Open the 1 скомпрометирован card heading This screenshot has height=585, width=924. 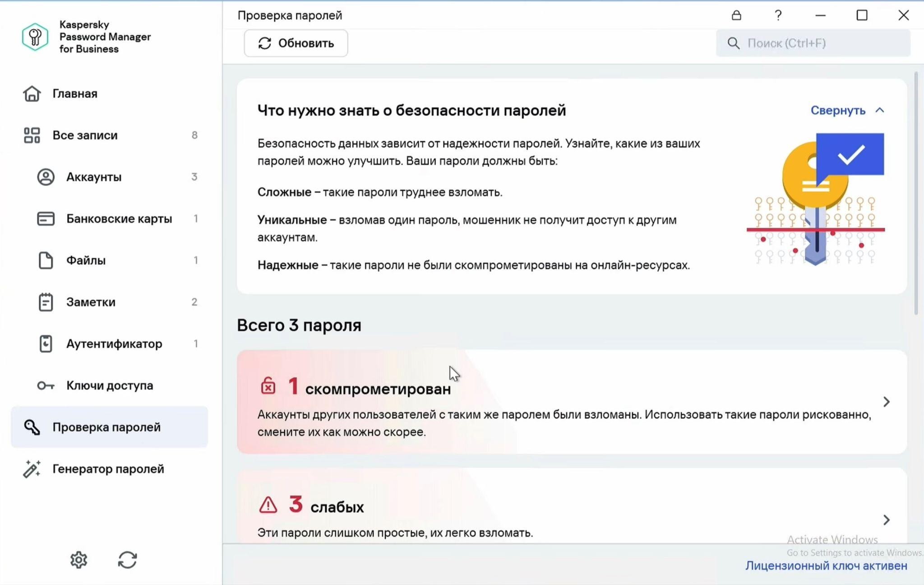coord(370,387)
